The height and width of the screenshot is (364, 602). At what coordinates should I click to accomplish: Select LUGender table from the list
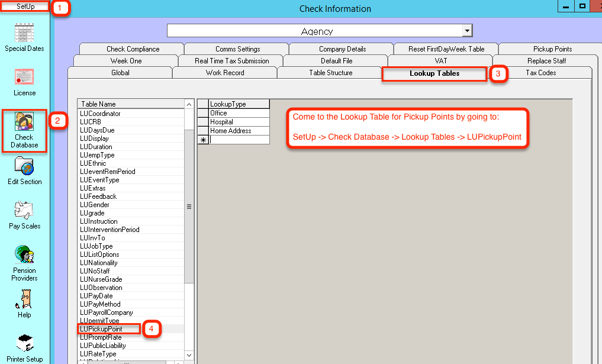coord(95,205)
